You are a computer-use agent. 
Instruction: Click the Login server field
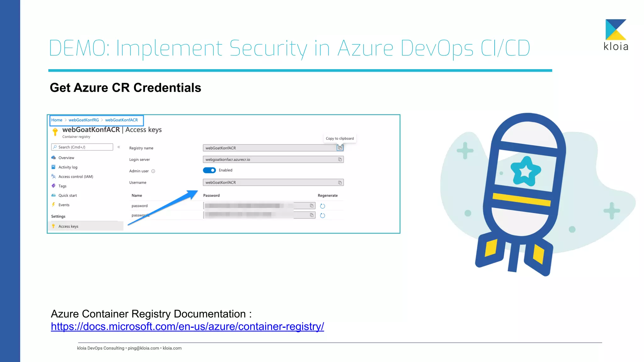click(273, 159)
